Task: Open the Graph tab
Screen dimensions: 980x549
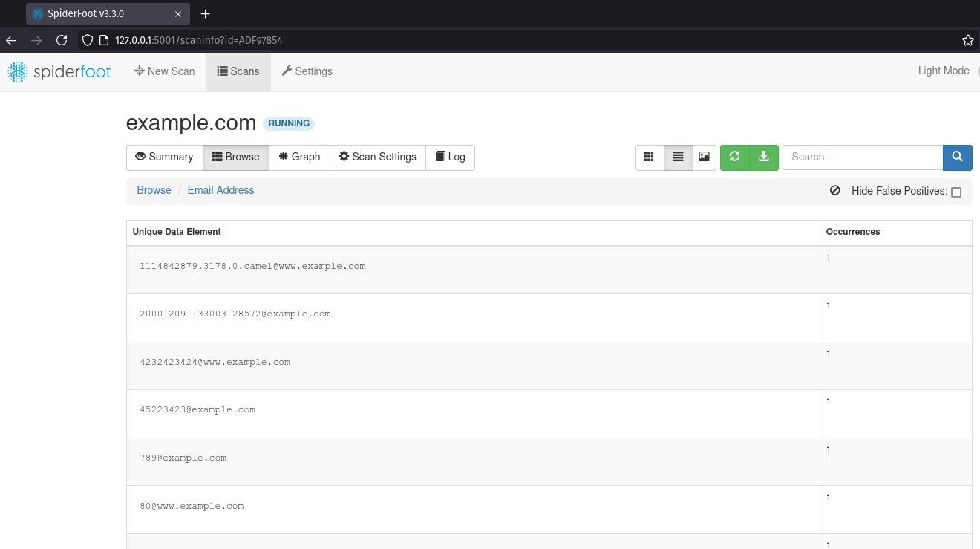Action: pyautogui.click(x=299, y=157)
